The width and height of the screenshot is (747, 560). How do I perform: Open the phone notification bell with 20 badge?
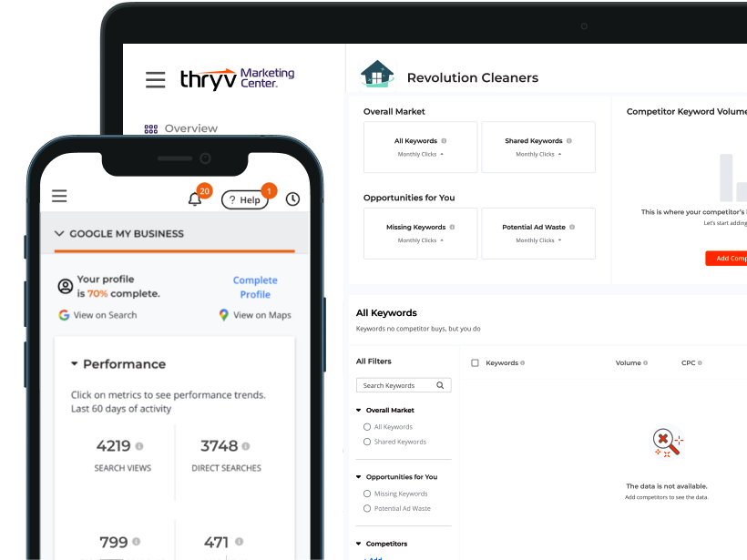tap(195, 199)
